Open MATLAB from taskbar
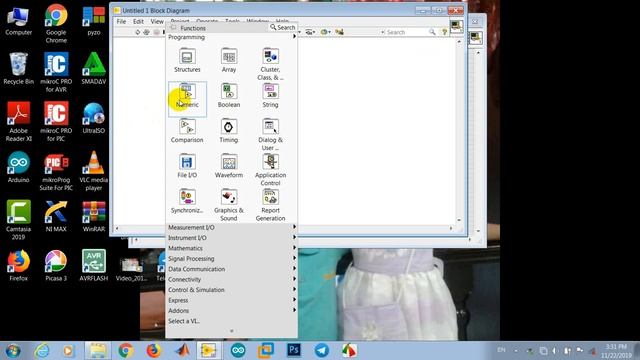 pyautogui.click(x=183, y=351)
